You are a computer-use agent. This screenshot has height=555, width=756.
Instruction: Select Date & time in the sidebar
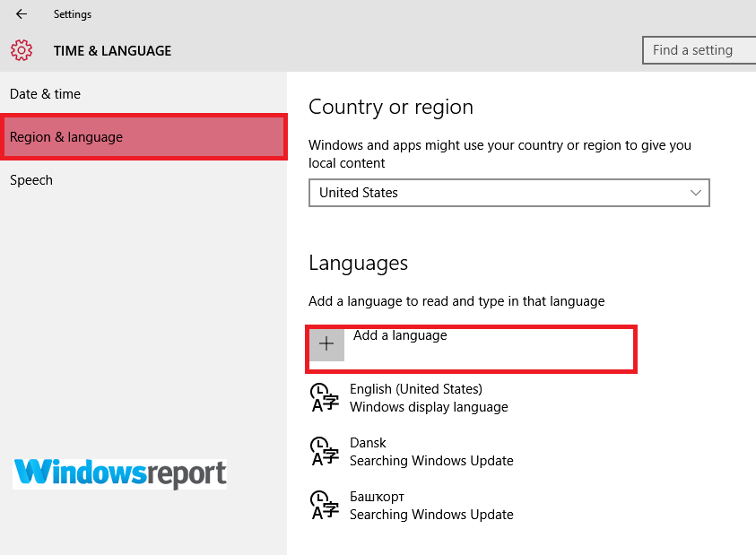(45, 93)
